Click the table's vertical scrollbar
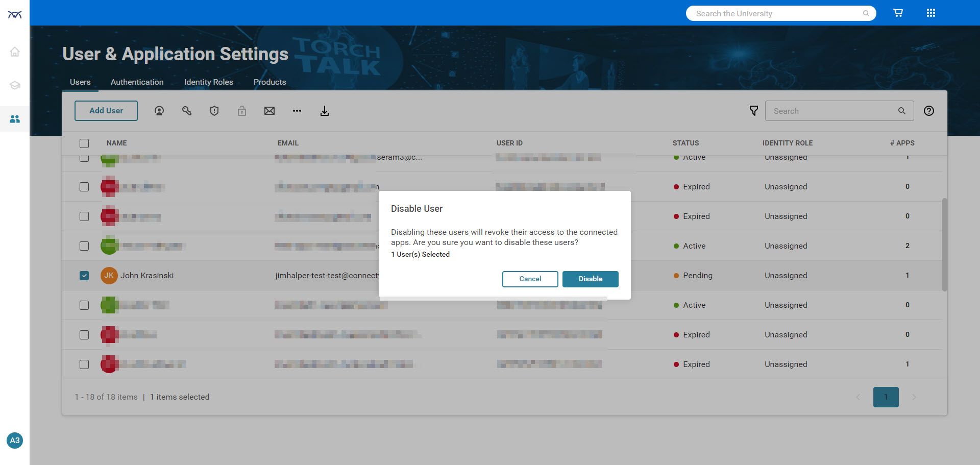Viewport: 980px width, 465px height. coord(945,245)
